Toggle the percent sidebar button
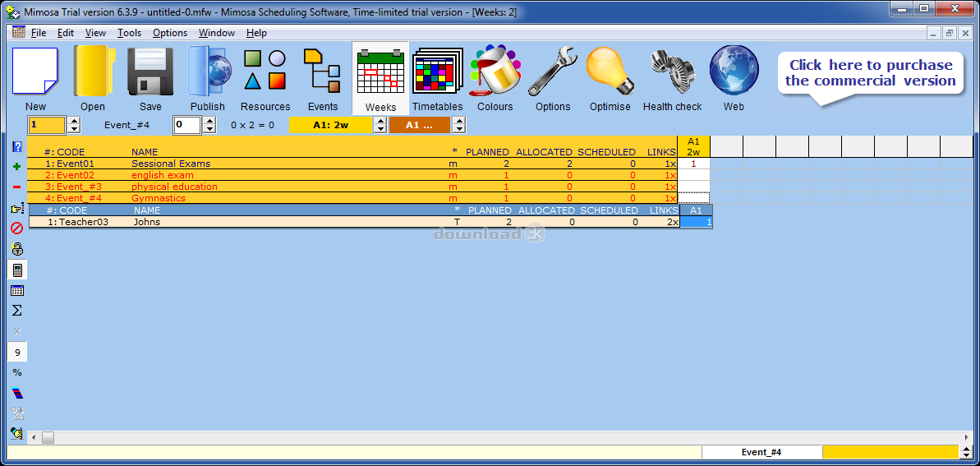 (x=16, y=372)
